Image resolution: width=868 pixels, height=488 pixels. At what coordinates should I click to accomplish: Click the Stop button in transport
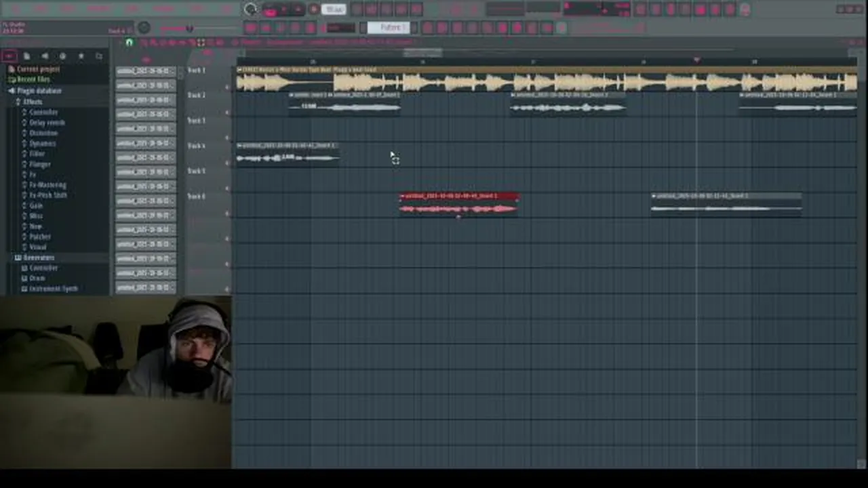[298, 9]
